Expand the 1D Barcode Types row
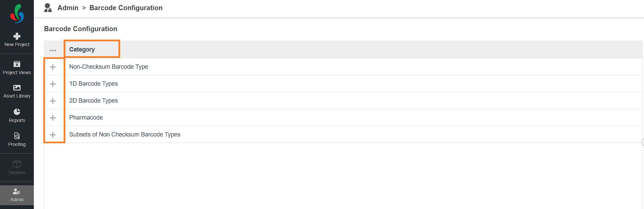The image size is (644, 209). (53, 84)
